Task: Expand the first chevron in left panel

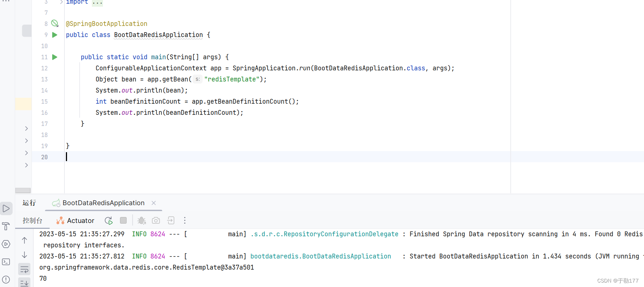Action: point(26,129)
